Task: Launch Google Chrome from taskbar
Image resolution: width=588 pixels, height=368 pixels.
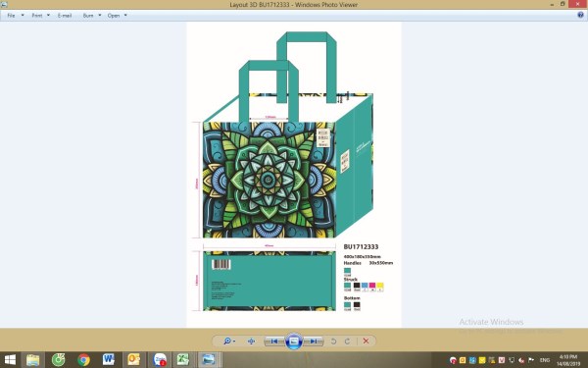Action: [x=83, y=360]
